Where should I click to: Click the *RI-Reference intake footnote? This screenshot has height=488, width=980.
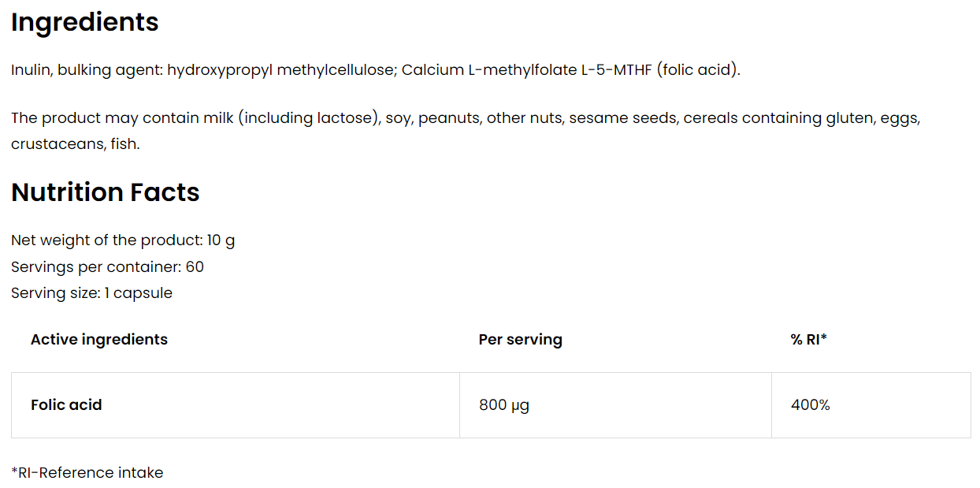coord(87,473)
